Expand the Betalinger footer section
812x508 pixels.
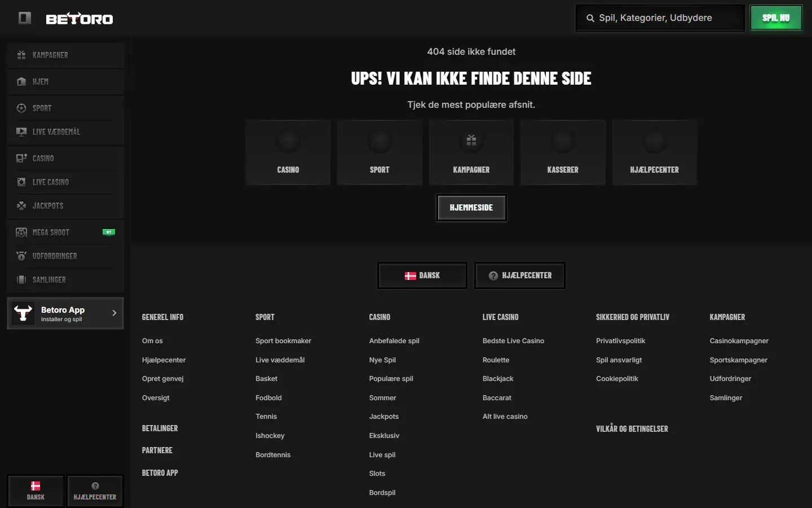coord(160,428)
